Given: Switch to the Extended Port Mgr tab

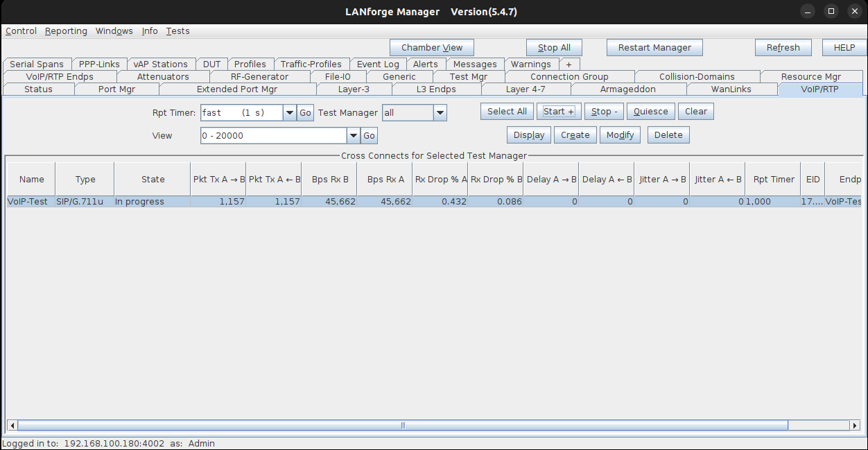Looking at the screenshot, I should pos(237,89).
